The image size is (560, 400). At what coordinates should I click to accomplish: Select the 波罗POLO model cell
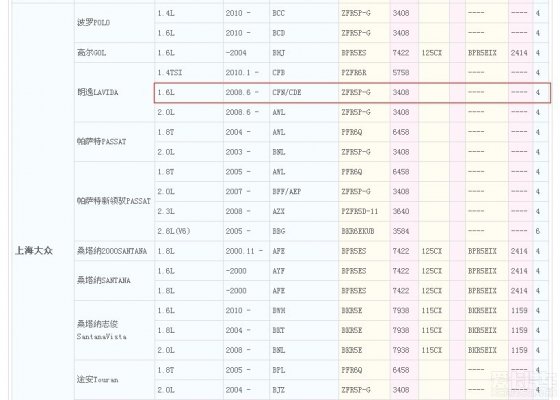point(114,23)
